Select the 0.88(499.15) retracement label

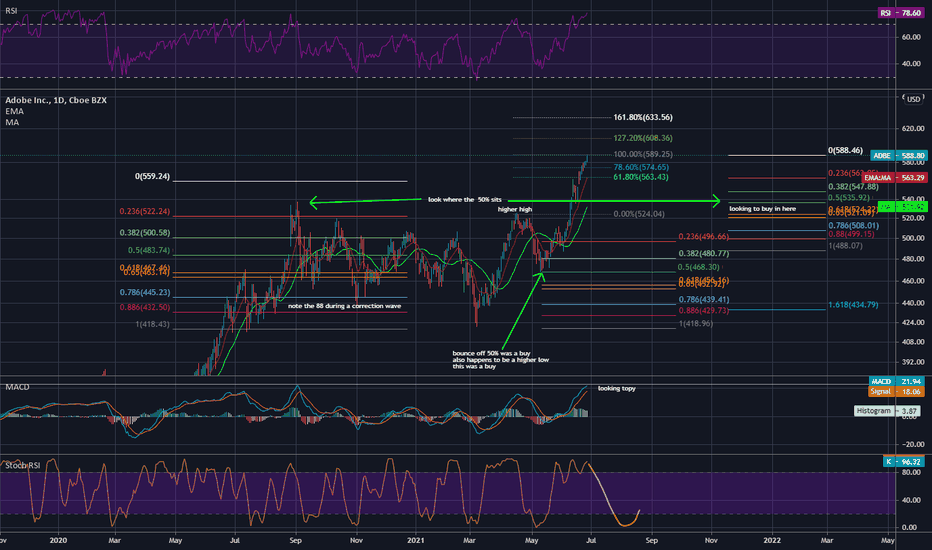click(851, 234)
